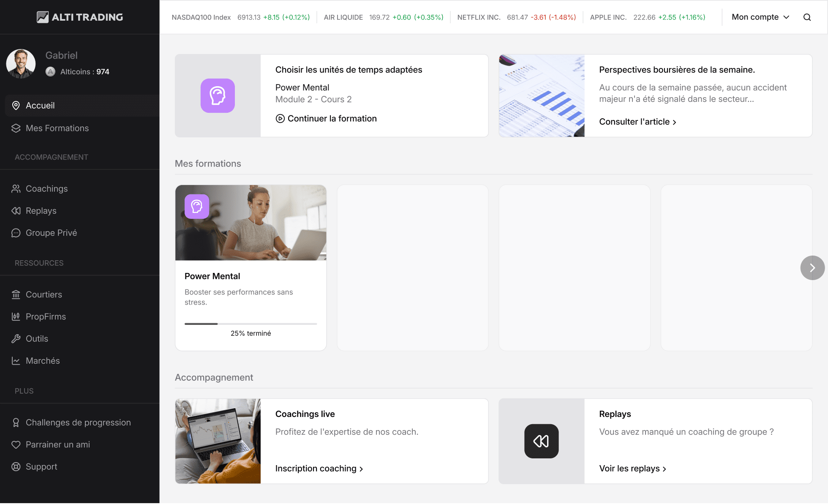Click Inscription coaching link

[319, 469]
